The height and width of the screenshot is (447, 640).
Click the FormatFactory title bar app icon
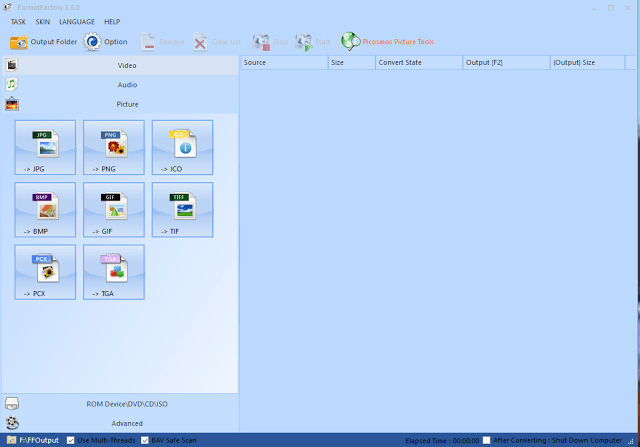click(x=7, y=7)
